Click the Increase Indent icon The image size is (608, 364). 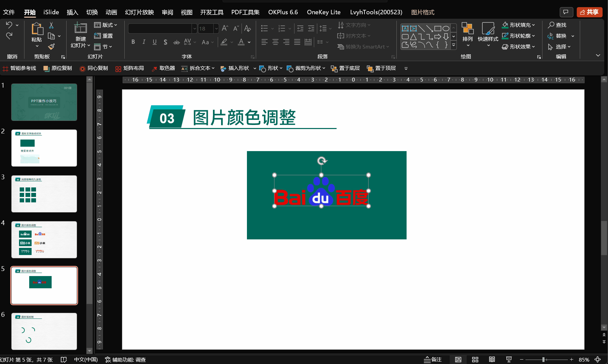[311, 29]
